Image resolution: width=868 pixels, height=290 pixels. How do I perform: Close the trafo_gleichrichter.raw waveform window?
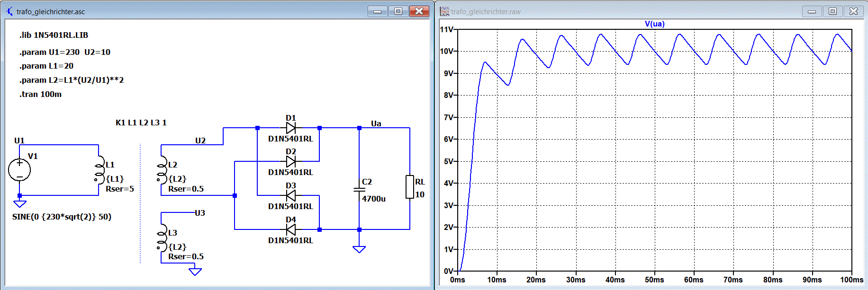click(x=853, y=11)
